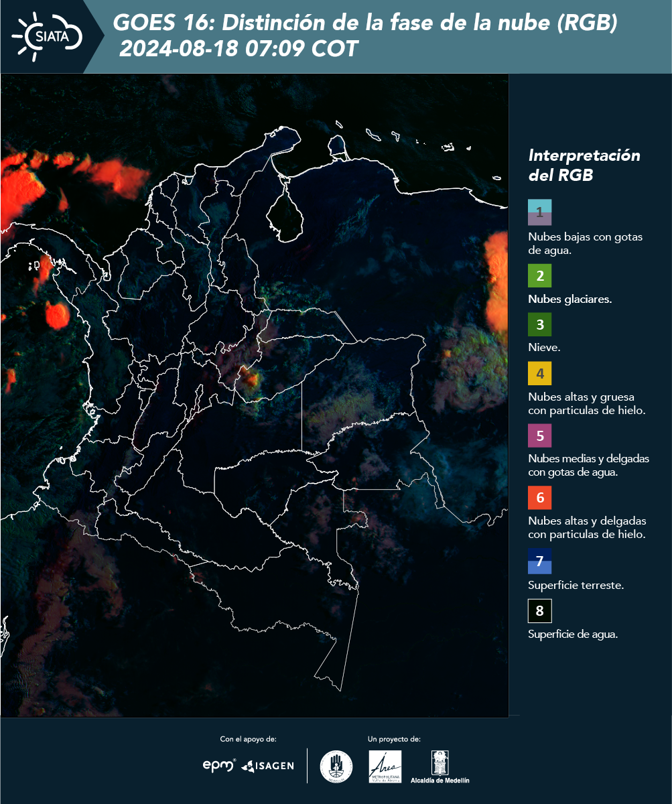
Task: Click the round hand emblem logo
Action: pos(336,766)
